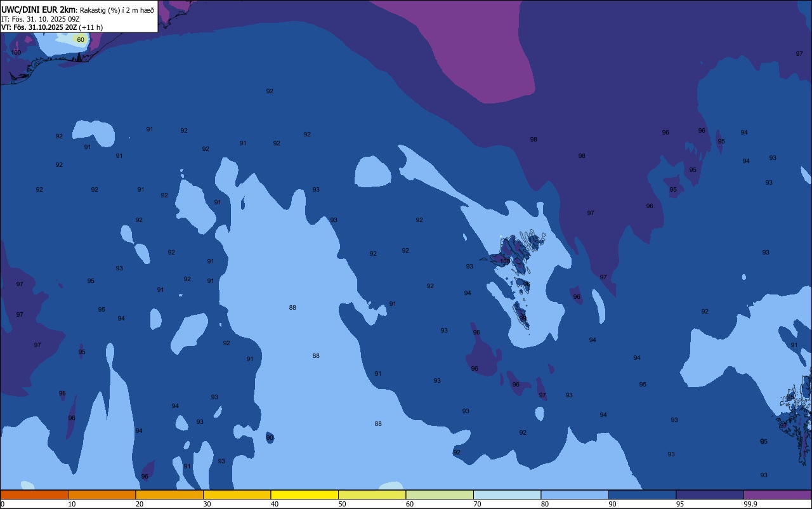Select the '50' legend tick label
Screen dimensions: 812x509
(x=342, y=504)
